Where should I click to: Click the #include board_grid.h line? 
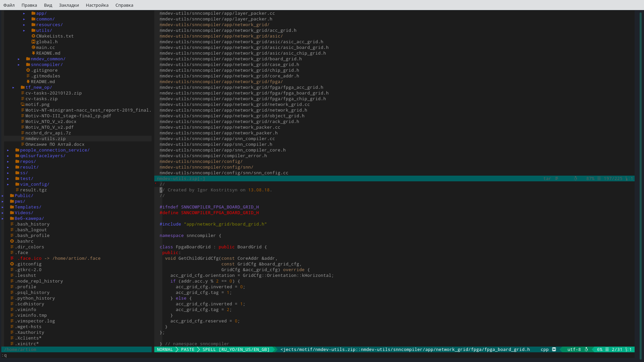pyautogui.click(x=213, y=224)
